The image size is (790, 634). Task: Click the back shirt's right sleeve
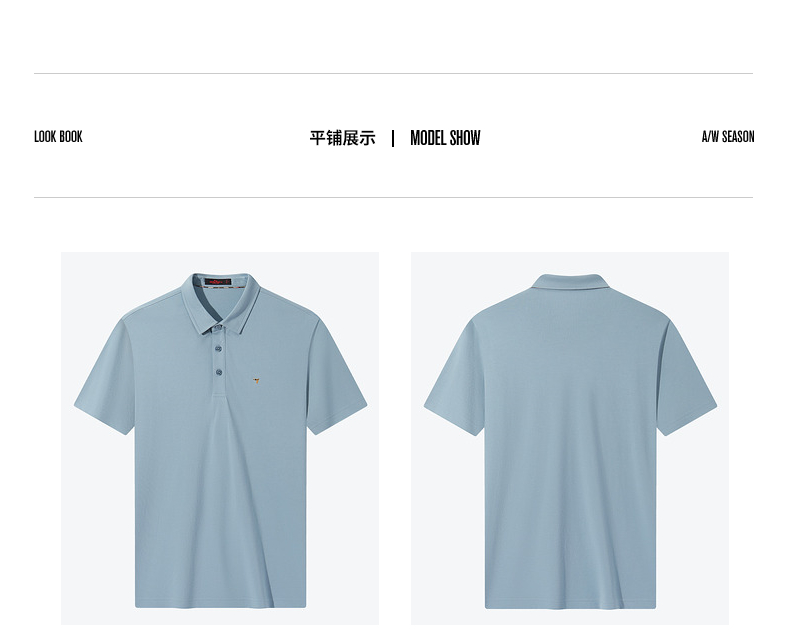[x=688, y=378]
